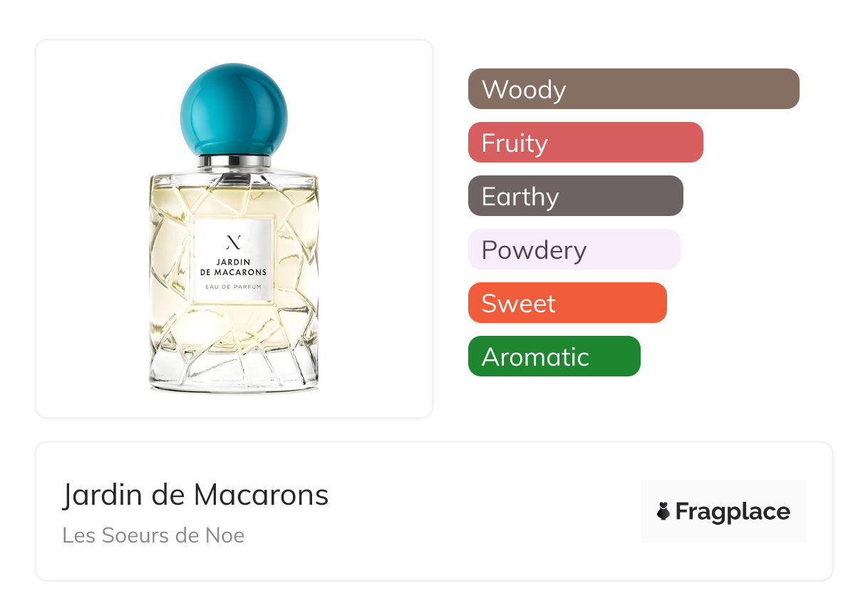Open the Jardin de Macarons title
The image size is (868, 616).
click(x=195, y=495)
